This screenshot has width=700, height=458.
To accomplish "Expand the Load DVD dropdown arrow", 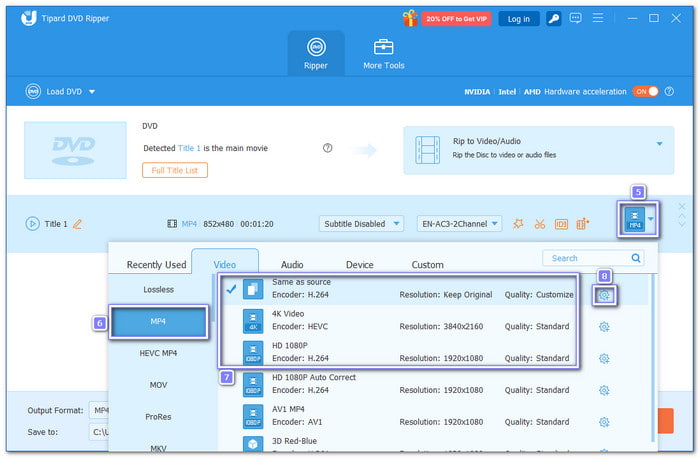I will click(x=92, y=92).
